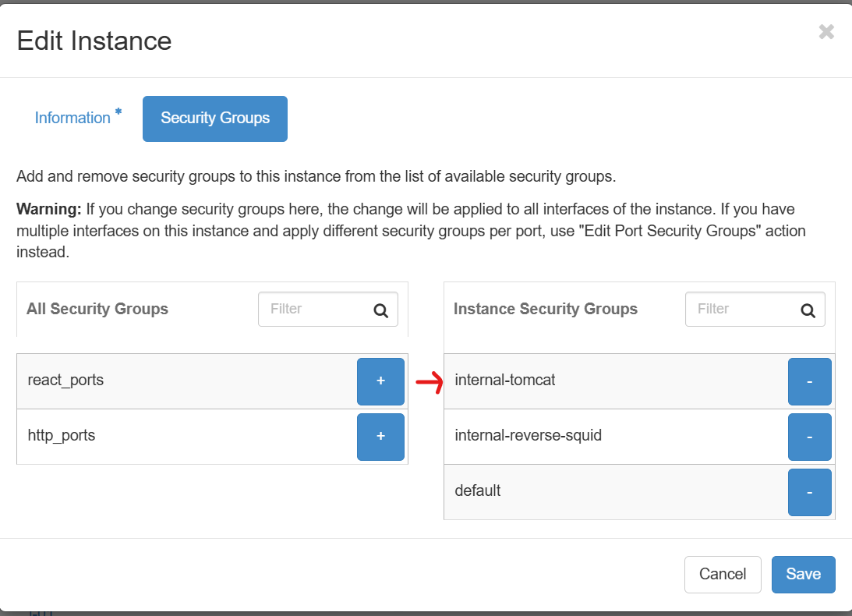Focus the All Security Groups filter field

point(327,309)
